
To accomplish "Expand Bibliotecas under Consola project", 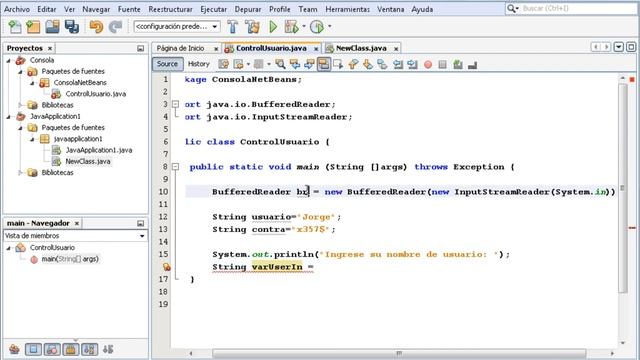I will (20, 105).
